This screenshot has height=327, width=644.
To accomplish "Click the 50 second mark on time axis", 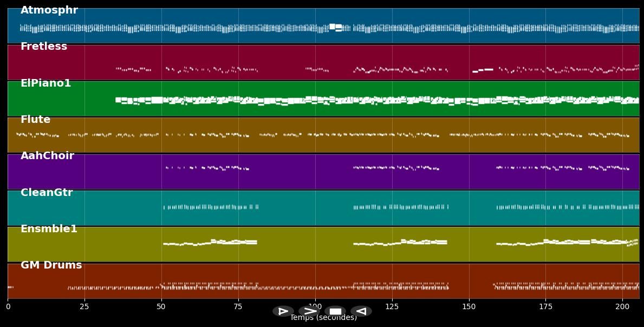I will point(161,307).
